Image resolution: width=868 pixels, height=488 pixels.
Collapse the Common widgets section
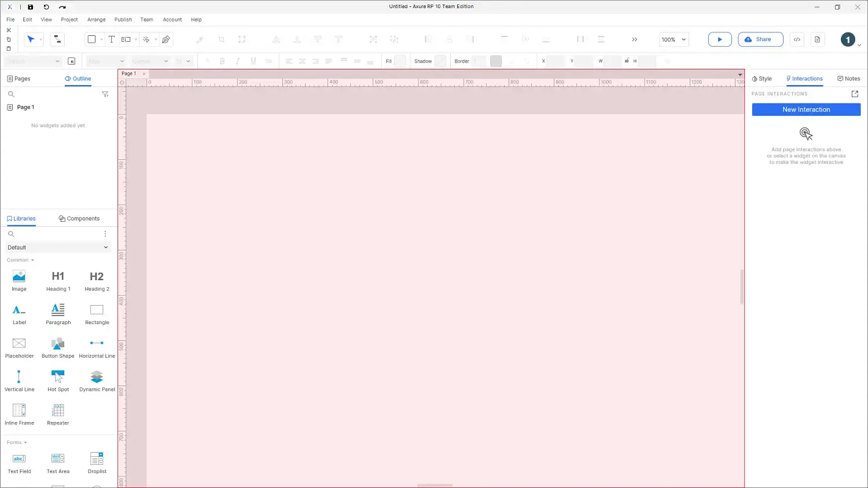[20, 260]
